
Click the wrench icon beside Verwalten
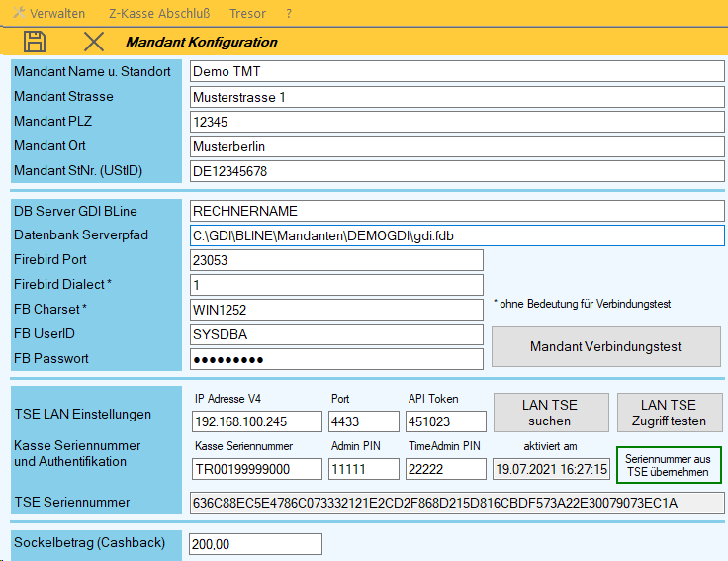click(x=19, y=13)
